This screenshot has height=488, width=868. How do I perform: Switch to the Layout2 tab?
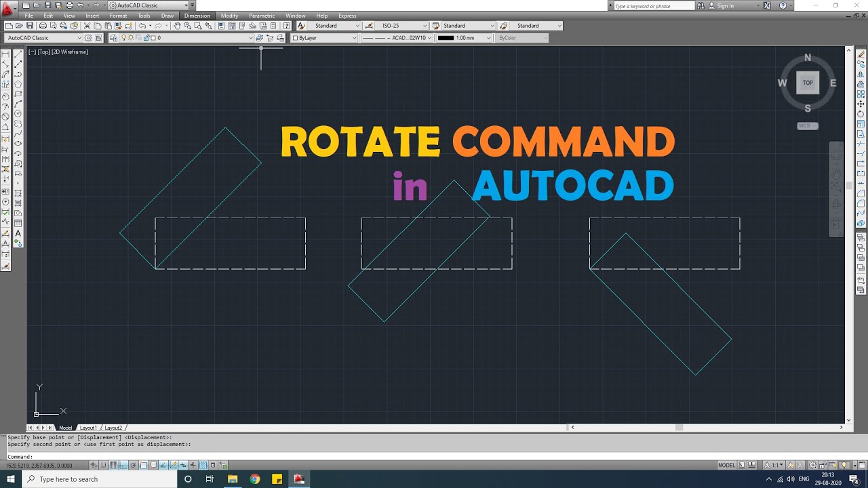113,428
